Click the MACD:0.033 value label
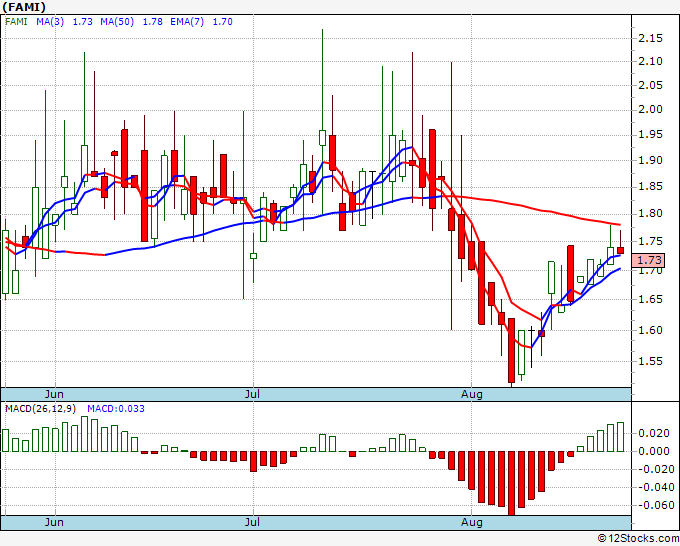The image size is (680, 546). (116, 409)
